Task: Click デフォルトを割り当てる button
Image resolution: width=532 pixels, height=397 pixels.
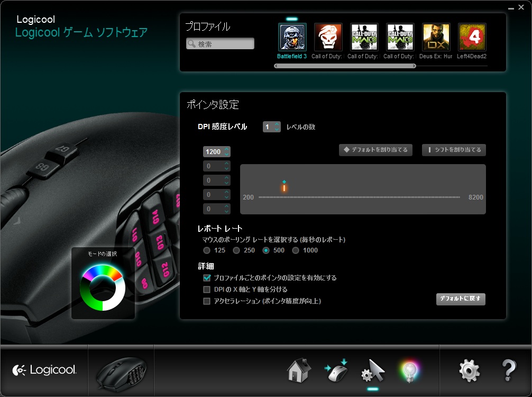Action: pyautogui.click(x=375, y=150)
